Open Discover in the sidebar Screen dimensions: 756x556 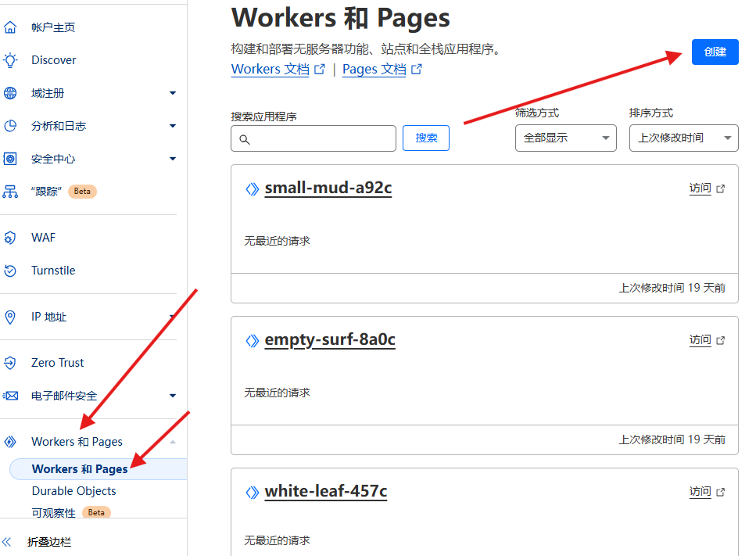(53, 60)
